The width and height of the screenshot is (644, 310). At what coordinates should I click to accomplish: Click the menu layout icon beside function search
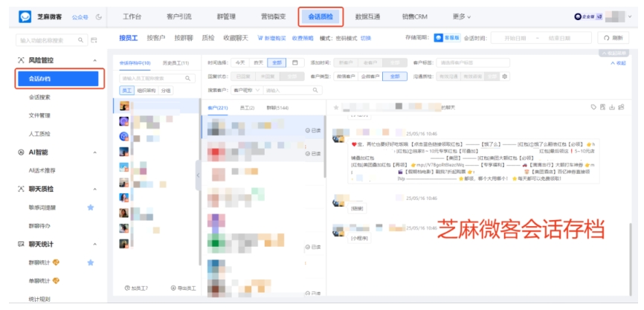pyautogui.click(x=94, y=40)
